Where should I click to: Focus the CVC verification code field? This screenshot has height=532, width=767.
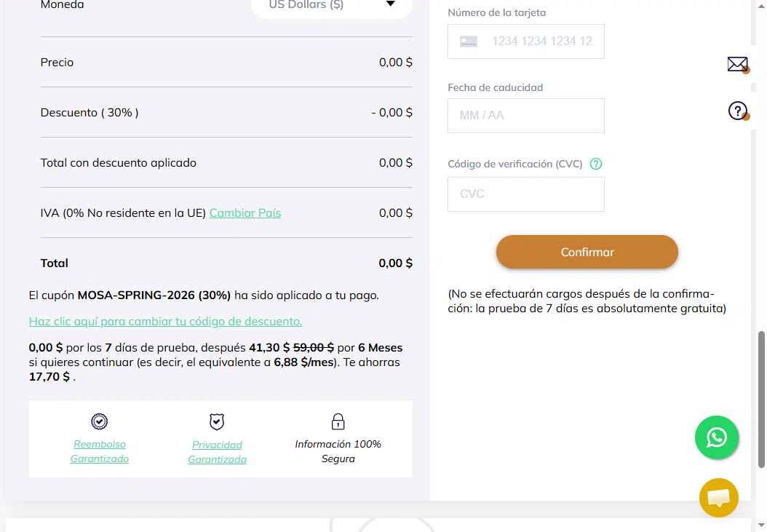click(526, 194)
